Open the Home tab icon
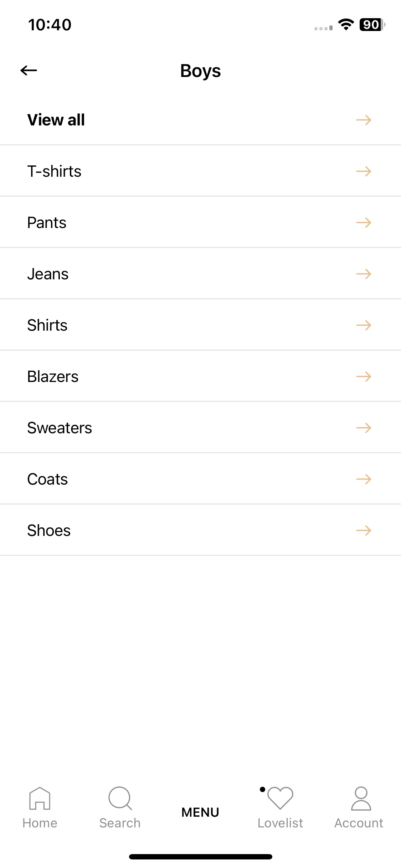The width and height of the screenshot is (401, 868). point(40,798)
